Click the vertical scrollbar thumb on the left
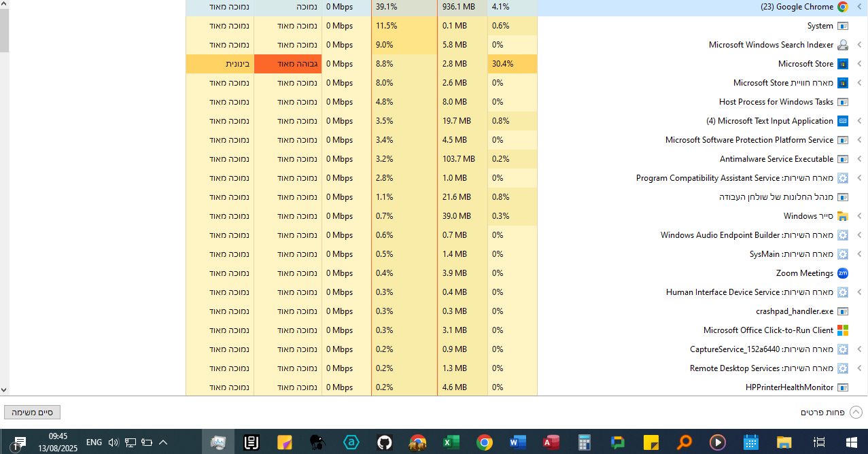Viewport: 868px width, 454px height. [4, 31]
